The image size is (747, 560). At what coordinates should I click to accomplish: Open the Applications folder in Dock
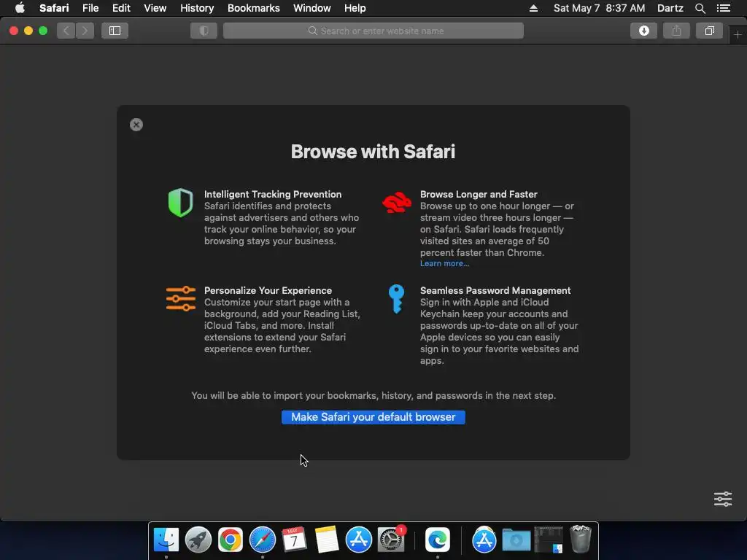tap(484, 540)
